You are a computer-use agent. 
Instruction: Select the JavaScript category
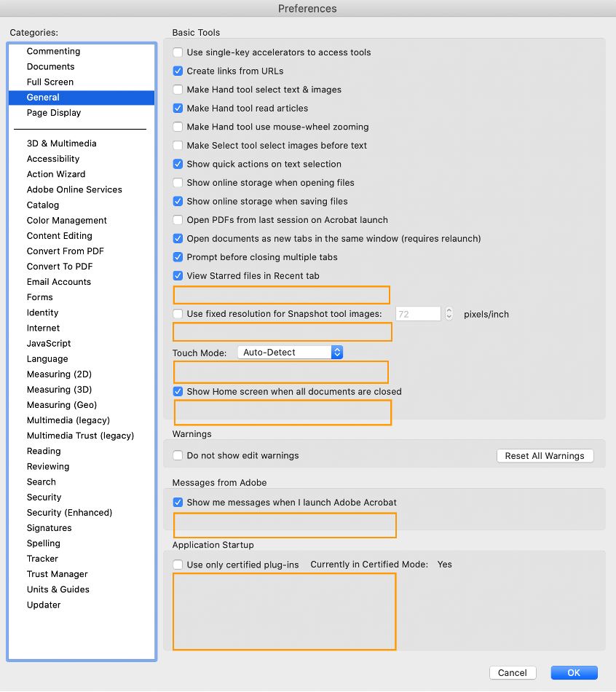coord(47,343)
